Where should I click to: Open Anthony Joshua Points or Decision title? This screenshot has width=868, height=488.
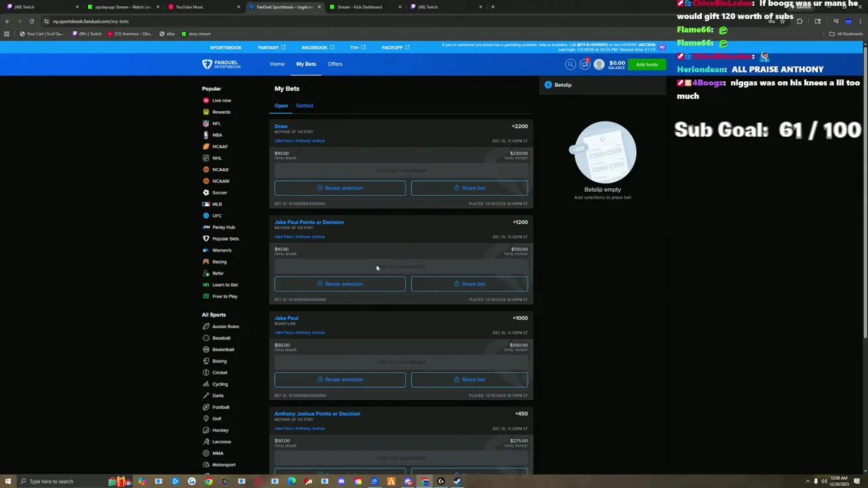[x=317, y=413]
